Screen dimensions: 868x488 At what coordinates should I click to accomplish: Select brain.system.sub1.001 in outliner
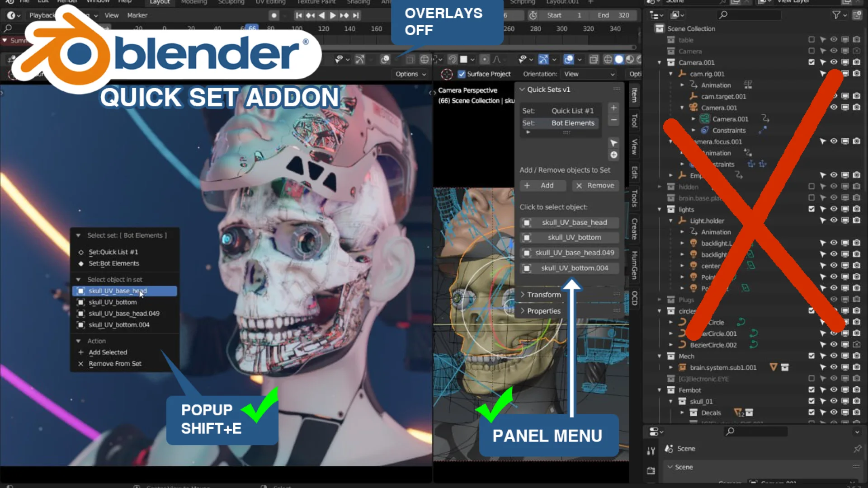[x=723, y=367]
